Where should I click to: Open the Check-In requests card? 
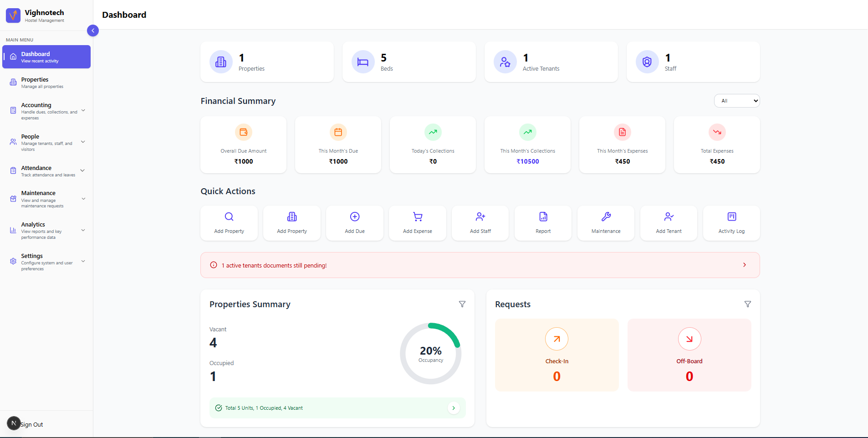click(x=557, y=355)
